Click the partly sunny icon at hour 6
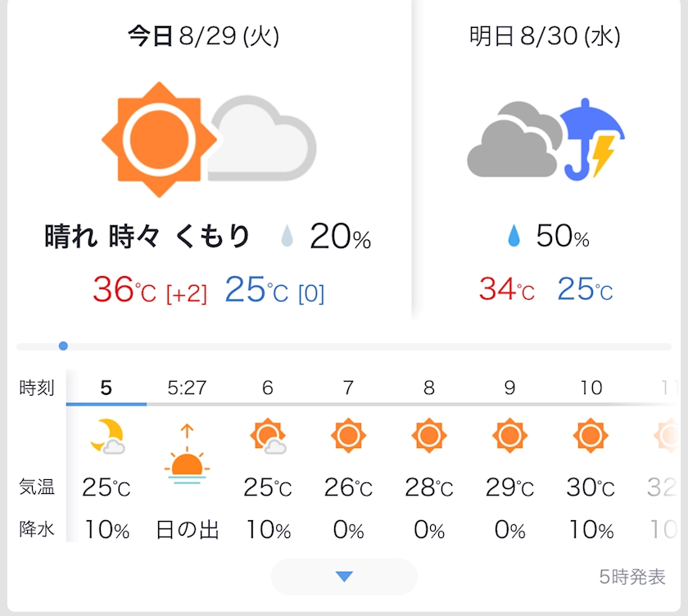The height and width of the screenshot is (616, 688). pos(268,436)
